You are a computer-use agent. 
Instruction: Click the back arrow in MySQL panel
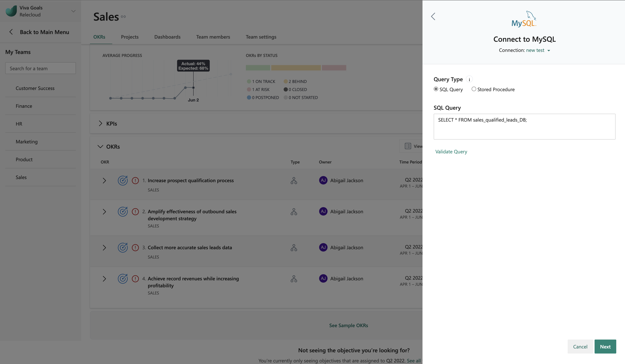coord(433,16)
